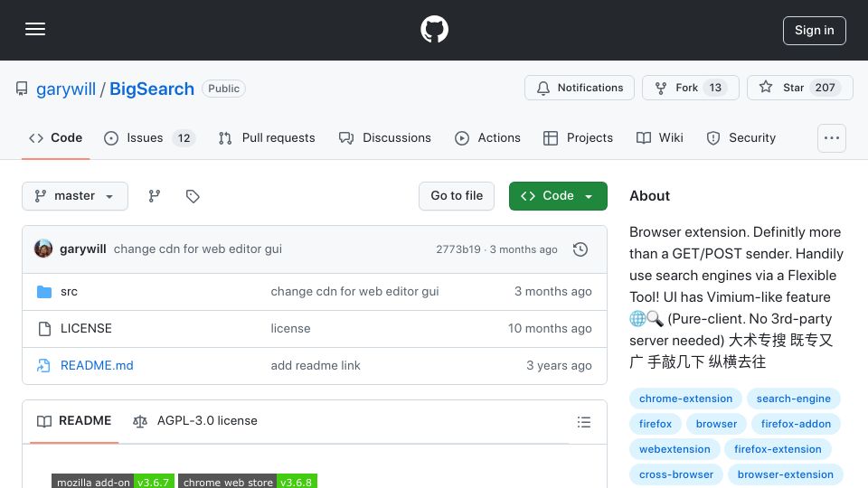Show more repository tabs via ellipsis
Viewport: 868px width, 488px height.
832,137
